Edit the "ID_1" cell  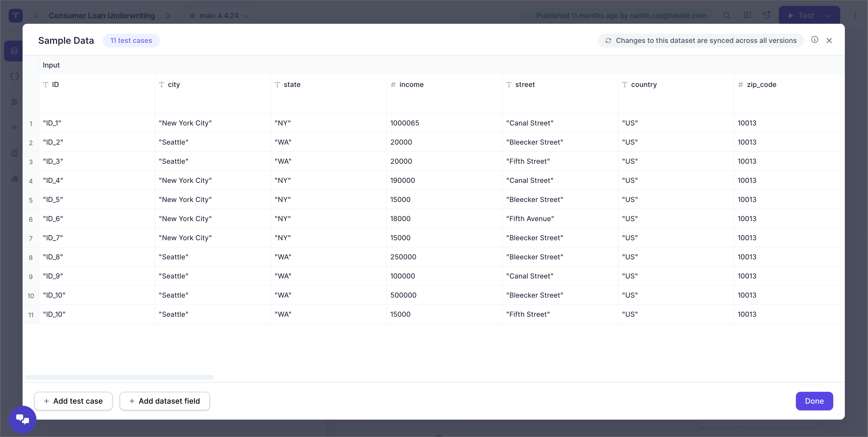click(x=97, y=123)
